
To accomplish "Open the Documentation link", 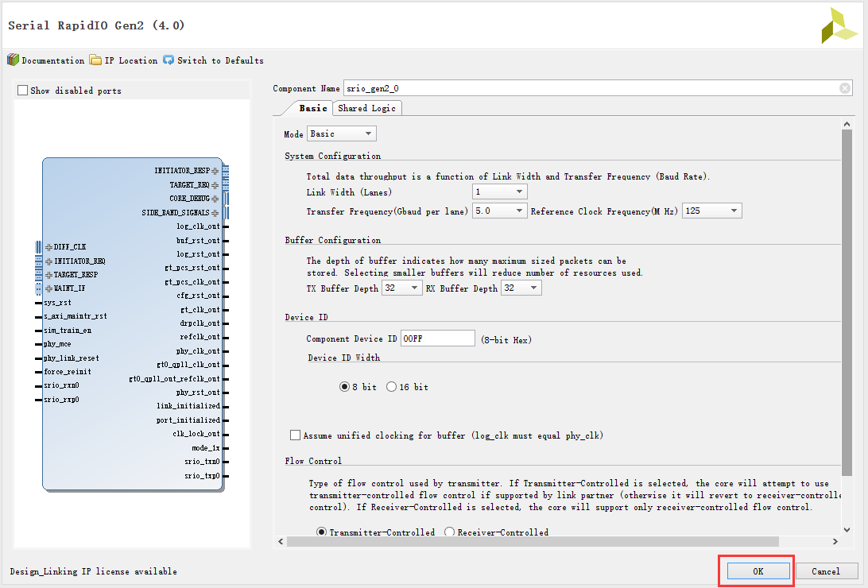I will pyautogui.click(x=53, y=60).
